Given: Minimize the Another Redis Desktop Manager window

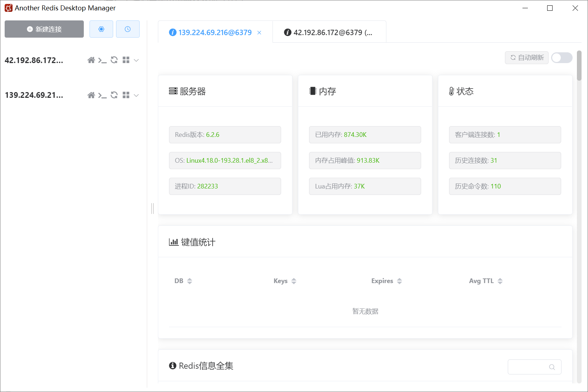Looking at the screenshot, I should coord(525,8).
